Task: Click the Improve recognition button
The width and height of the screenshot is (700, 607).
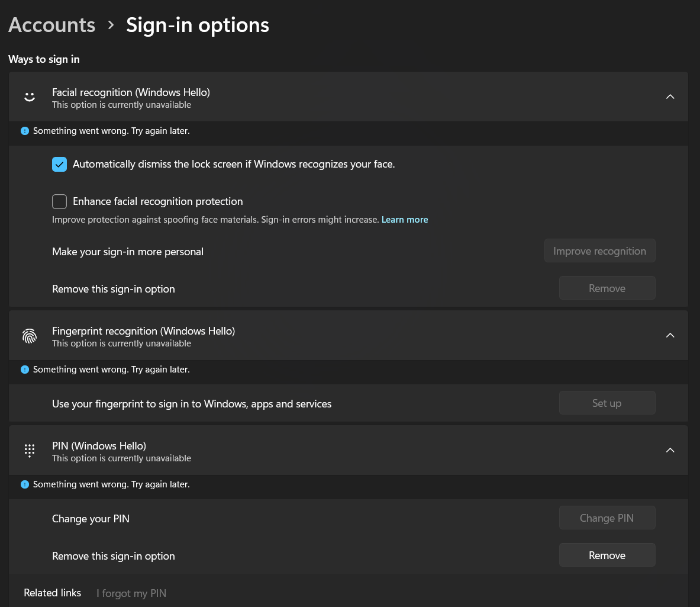Action: click(x=599, y=251)
